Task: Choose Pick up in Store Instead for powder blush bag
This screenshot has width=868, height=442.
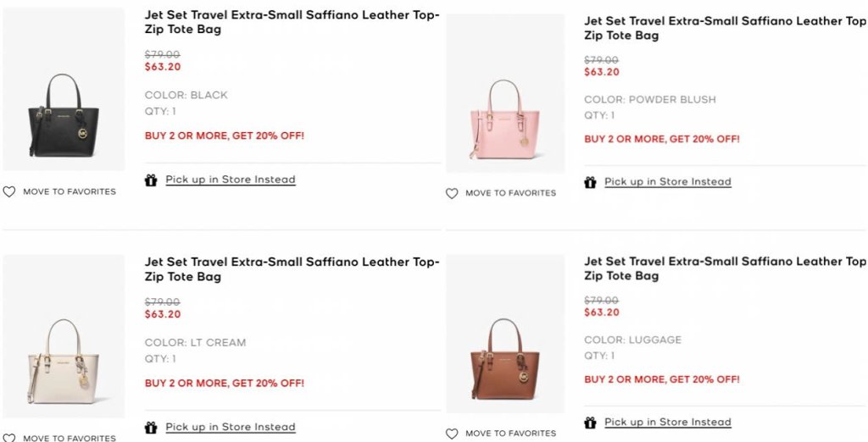Action: [x=668, y=182]
